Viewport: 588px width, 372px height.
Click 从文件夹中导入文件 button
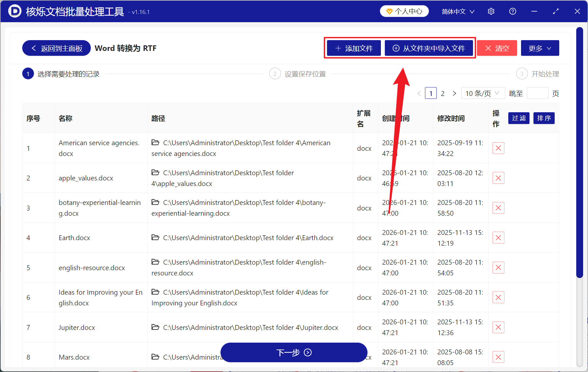429,48
